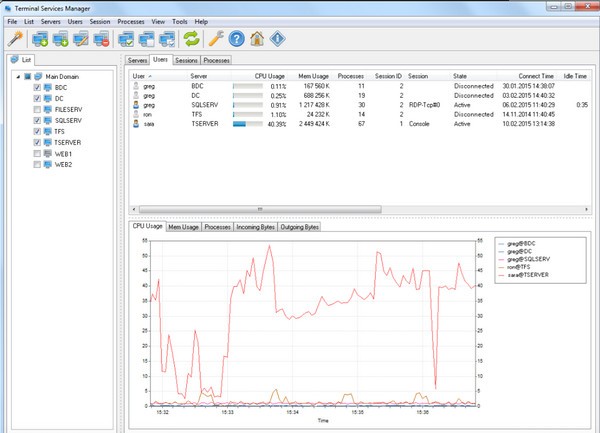The image size is (600, 433).
Task: Open the File menu
Action: pyautogui.click(x=12, y=22)
